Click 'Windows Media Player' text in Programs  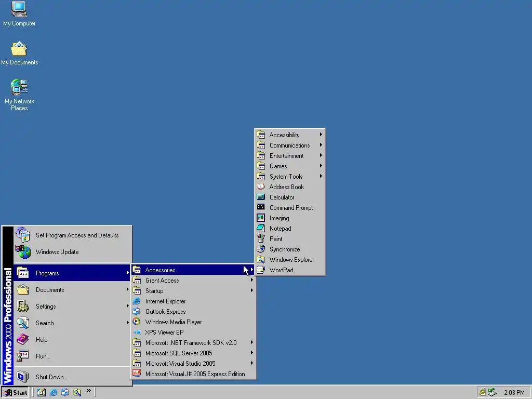point(174,322)
